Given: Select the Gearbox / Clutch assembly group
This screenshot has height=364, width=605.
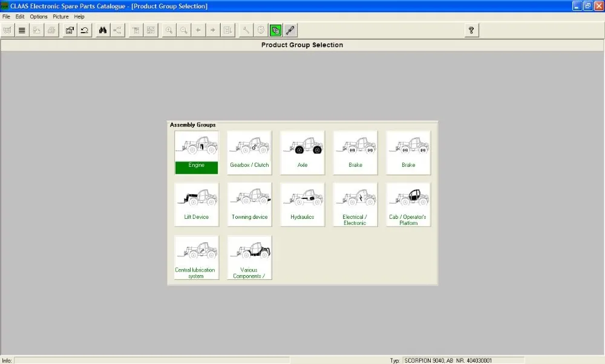Looking at the screenshot, I should (250, 153).
